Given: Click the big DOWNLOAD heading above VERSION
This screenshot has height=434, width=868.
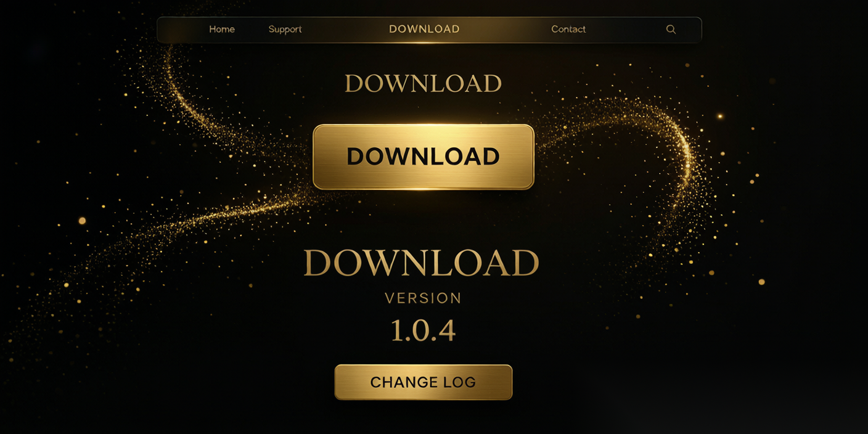Looking at the screenshot, I should [422, 263].
